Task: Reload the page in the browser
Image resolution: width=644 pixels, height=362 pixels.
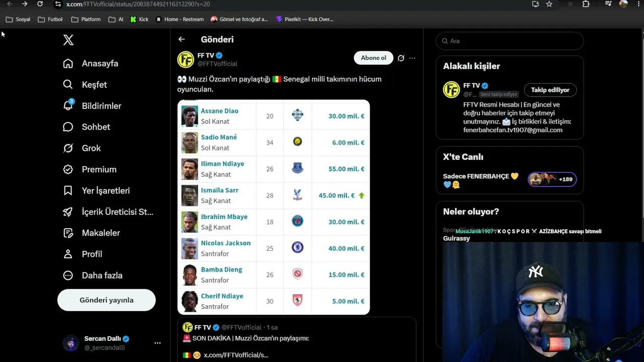Action: [40, 4]
